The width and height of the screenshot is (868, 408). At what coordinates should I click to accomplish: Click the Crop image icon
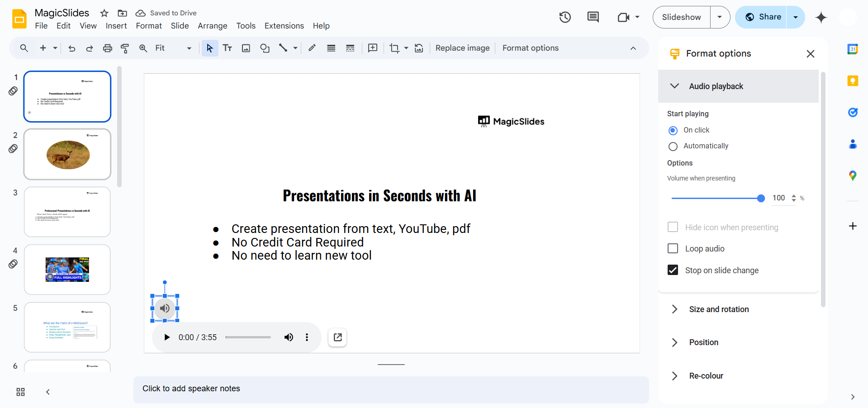[394, 48]
